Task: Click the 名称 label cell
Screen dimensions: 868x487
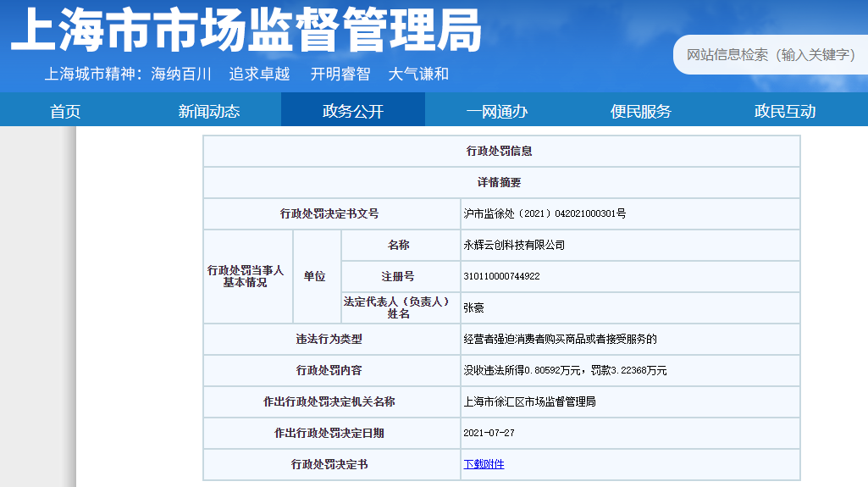Action: coord(401,245)
